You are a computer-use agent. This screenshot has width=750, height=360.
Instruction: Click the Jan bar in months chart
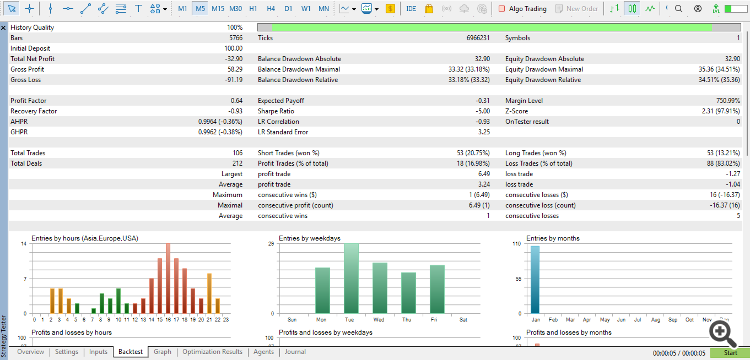tap(535, 280)
